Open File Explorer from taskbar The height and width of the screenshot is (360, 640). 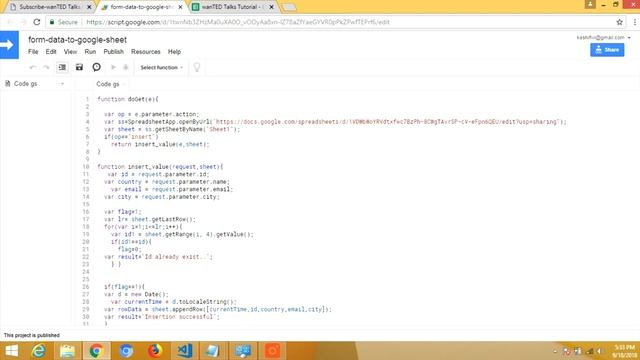tap(67, 351)
